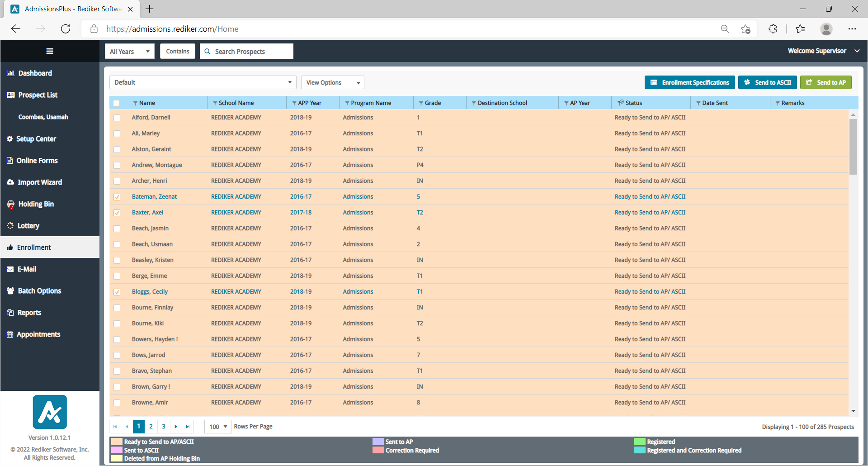Click the Holding Bin icon with badge
Image resolution: width=868 pixels, height=466 pixels.
pos(10,204)
